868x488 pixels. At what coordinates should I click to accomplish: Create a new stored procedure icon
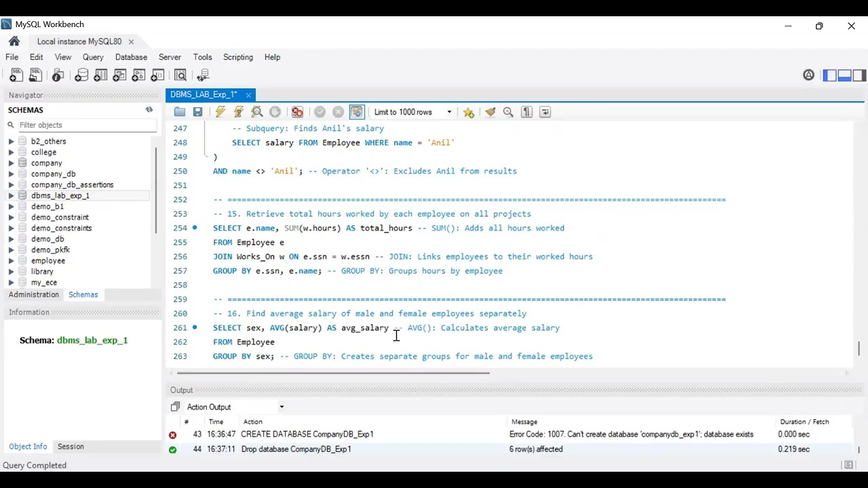tap(138, 75)
